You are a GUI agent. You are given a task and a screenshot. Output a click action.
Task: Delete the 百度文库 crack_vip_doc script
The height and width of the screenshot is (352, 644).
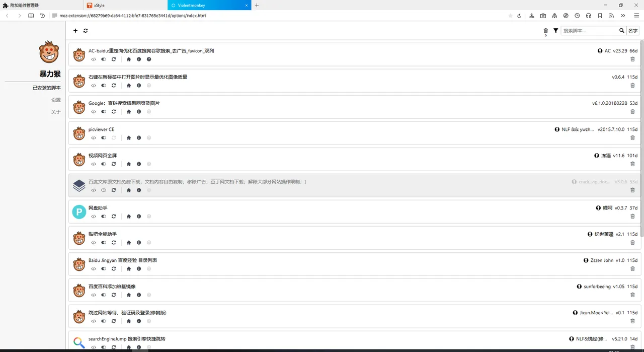point(632,190)
